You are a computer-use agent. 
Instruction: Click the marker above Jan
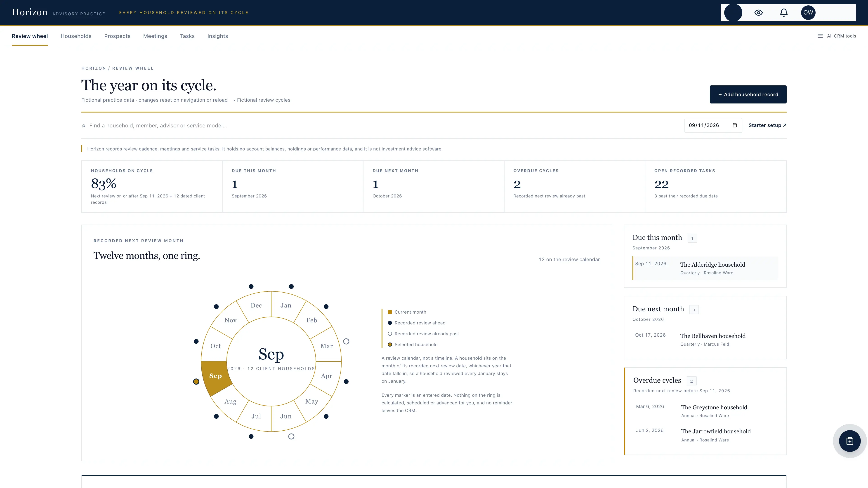pos(291,287)
